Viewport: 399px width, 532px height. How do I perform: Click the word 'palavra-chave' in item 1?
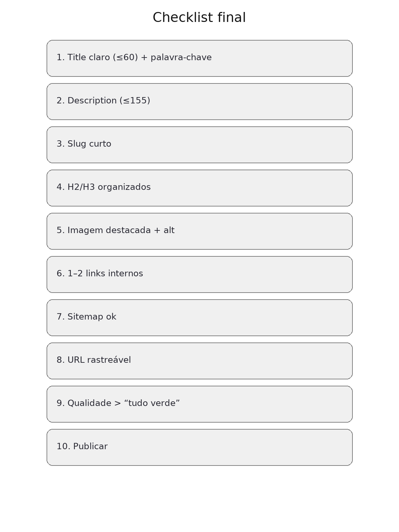(181, 58)
